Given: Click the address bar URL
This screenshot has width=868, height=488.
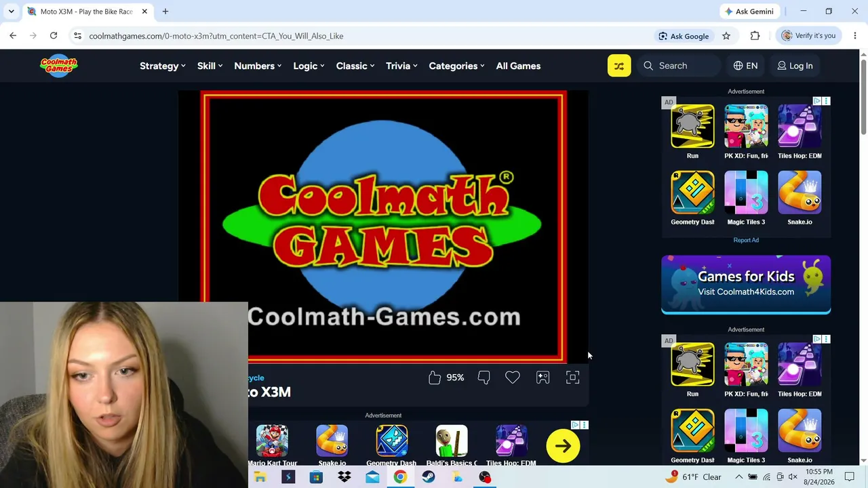Looking at the screenshot, I should 216,36.
